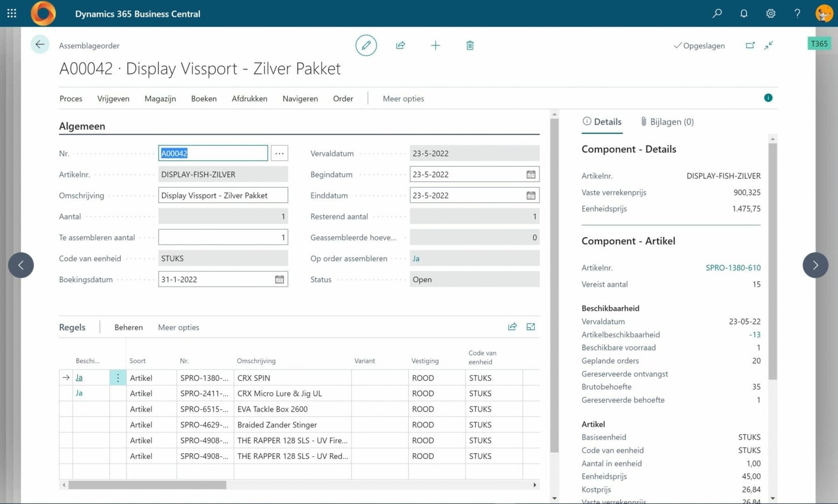
Task: Switch to the Bijlagen (0) tab
Action: pyautogui.click(x=667, y=122)
